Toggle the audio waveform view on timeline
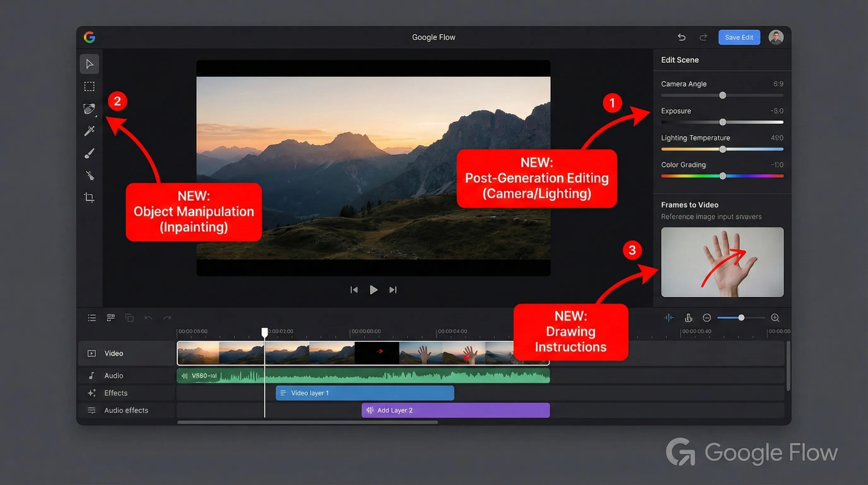868x485 pixels. pyautogui.click(x=669, y=317)
